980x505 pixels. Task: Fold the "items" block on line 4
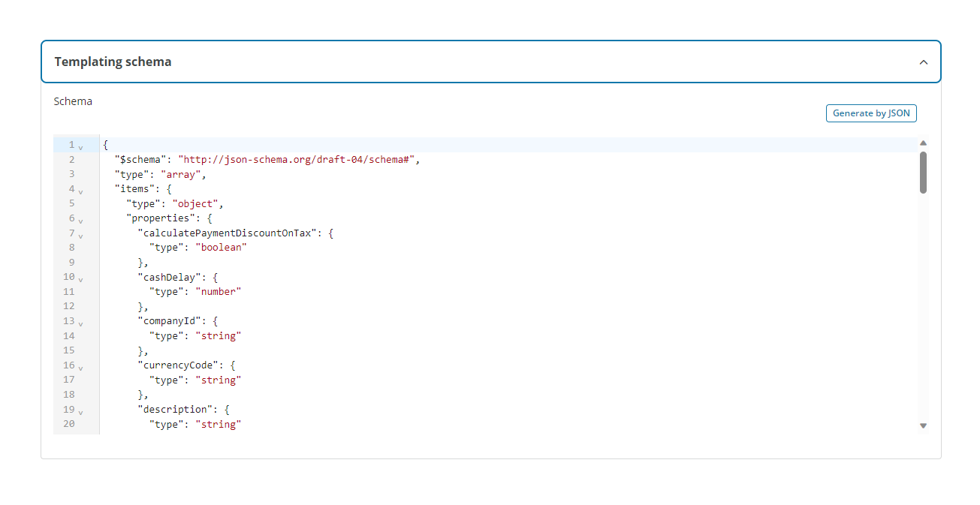coord(80,190)
